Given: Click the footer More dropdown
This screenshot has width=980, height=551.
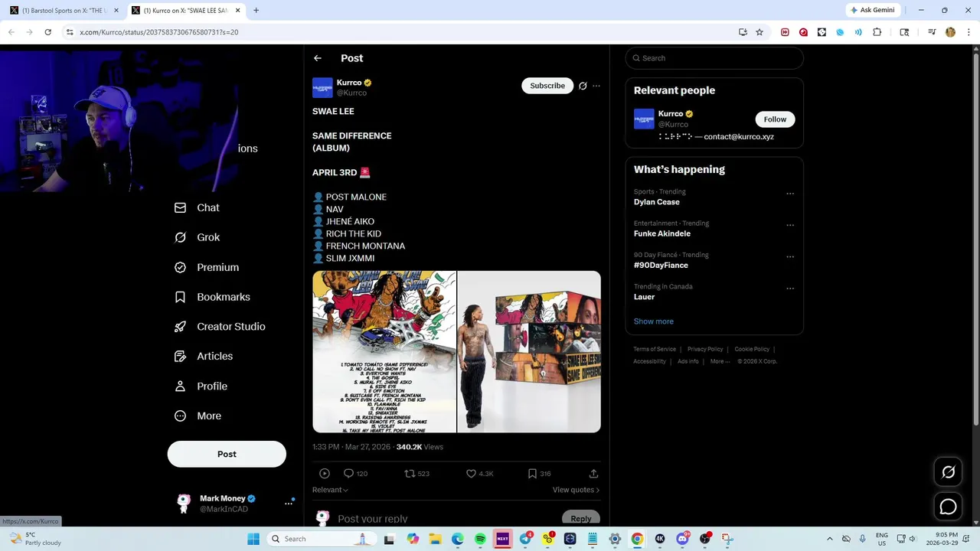Looking at the screenshot, I should pos(720,361).
